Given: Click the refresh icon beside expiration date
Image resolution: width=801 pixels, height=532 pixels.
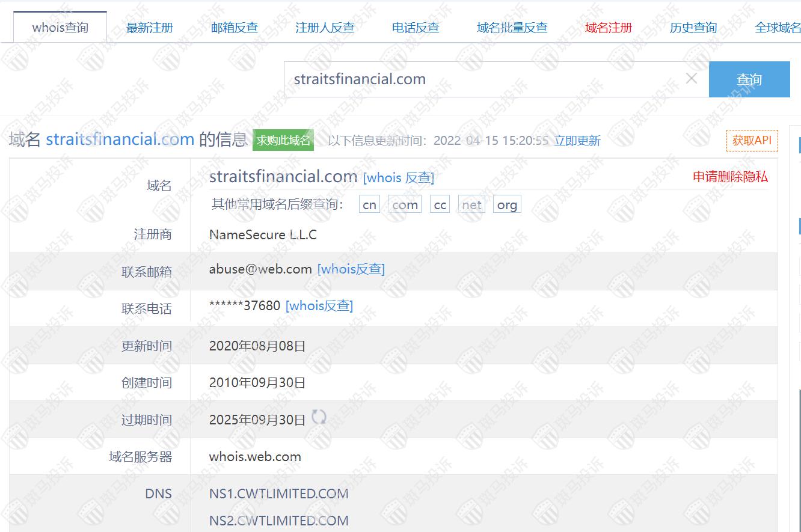Looking at the screenshot, I should tap(319, 417).
